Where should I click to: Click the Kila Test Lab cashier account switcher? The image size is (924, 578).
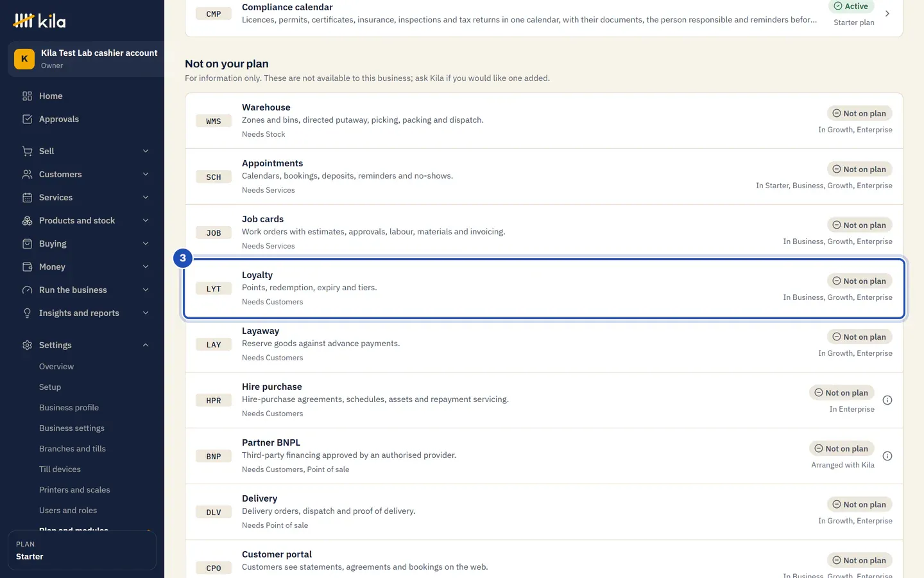coord(86,59)
